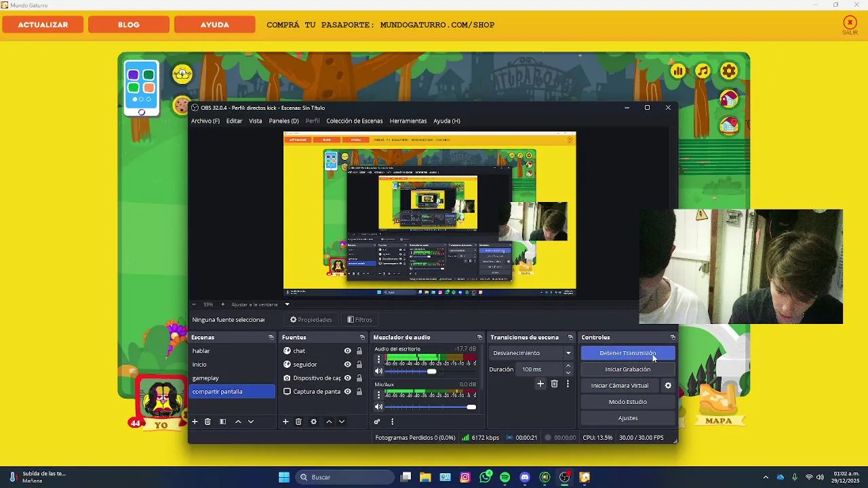Open the Archivo (F) menu
This screenshot has height=488, width=868.
(205, 121)
